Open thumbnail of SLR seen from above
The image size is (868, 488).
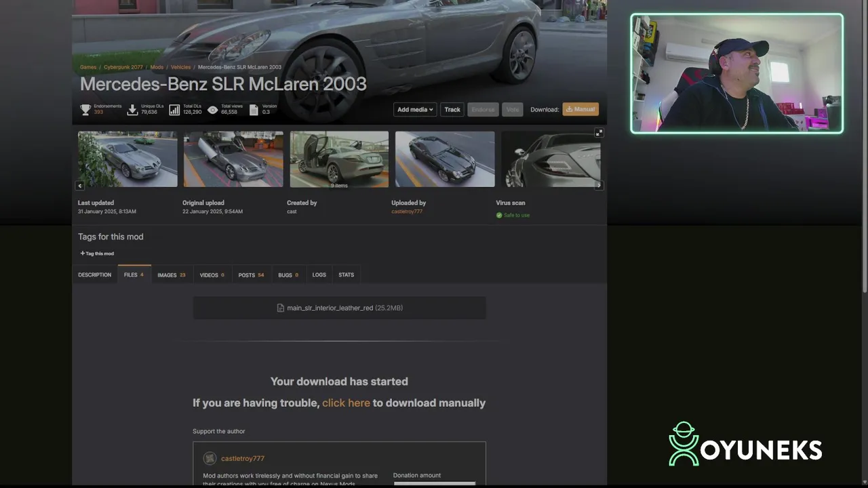[445, 159]
